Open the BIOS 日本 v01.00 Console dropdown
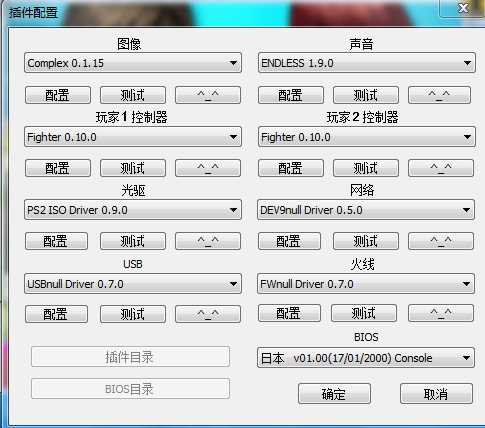This screenshot has height=428, width=485. (366, 358)
